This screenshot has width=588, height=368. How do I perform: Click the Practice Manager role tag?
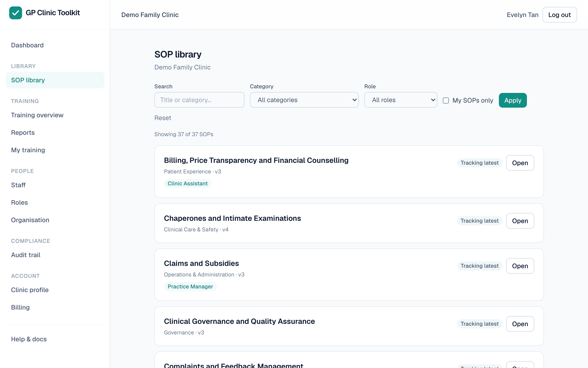tap(190, 287)
